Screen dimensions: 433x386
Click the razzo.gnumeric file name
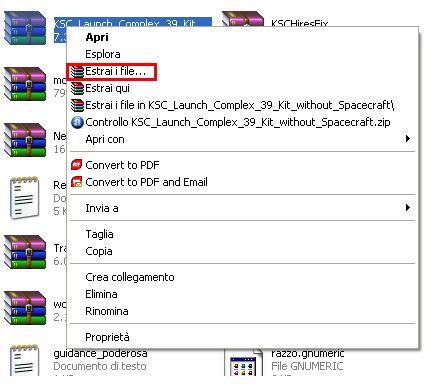308,353
